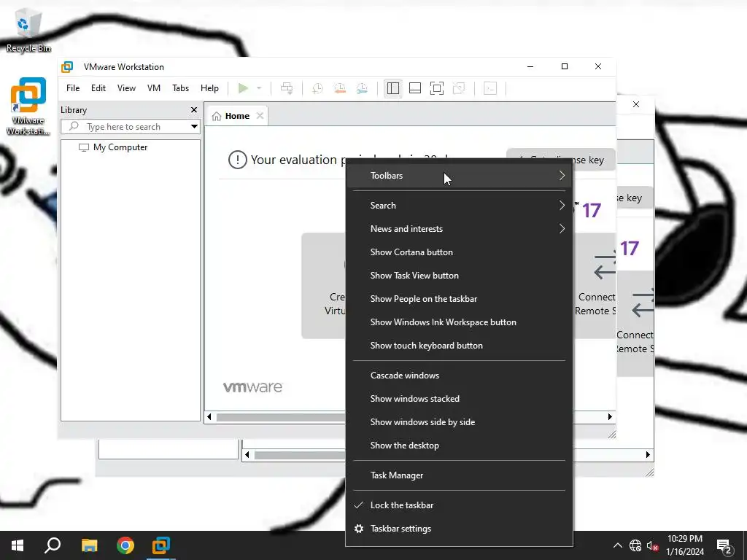Open the File menu

tap(73, 88)
